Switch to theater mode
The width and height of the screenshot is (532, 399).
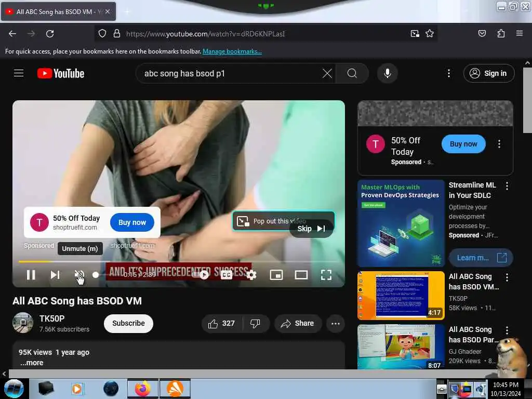(301, 275)
